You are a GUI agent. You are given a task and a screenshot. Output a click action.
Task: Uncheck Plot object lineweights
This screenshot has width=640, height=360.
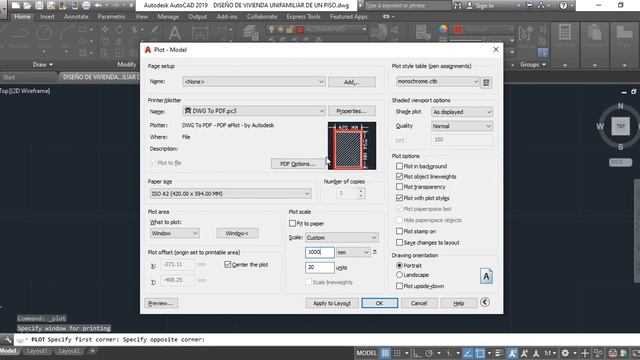399,176
